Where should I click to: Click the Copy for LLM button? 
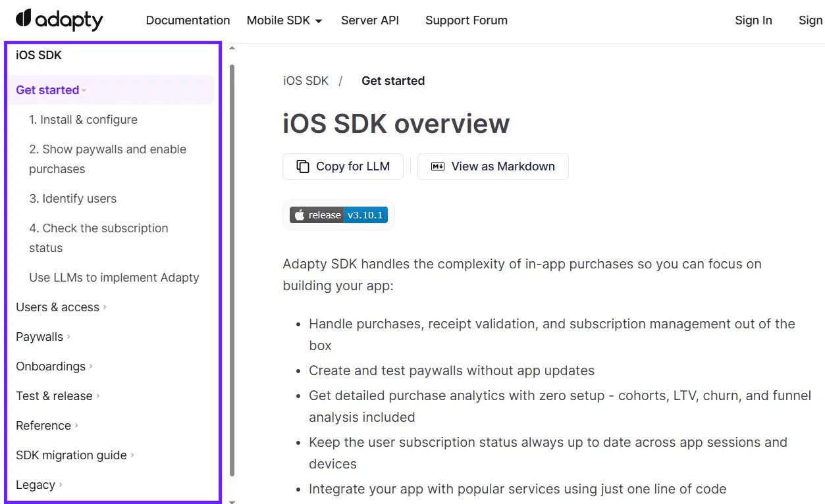(343, 166)
